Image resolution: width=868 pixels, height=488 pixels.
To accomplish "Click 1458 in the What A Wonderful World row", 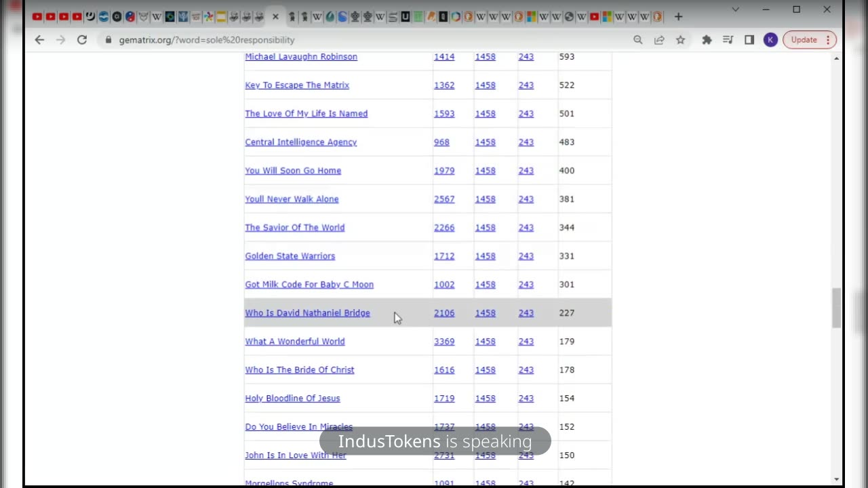I will (485, 342).
